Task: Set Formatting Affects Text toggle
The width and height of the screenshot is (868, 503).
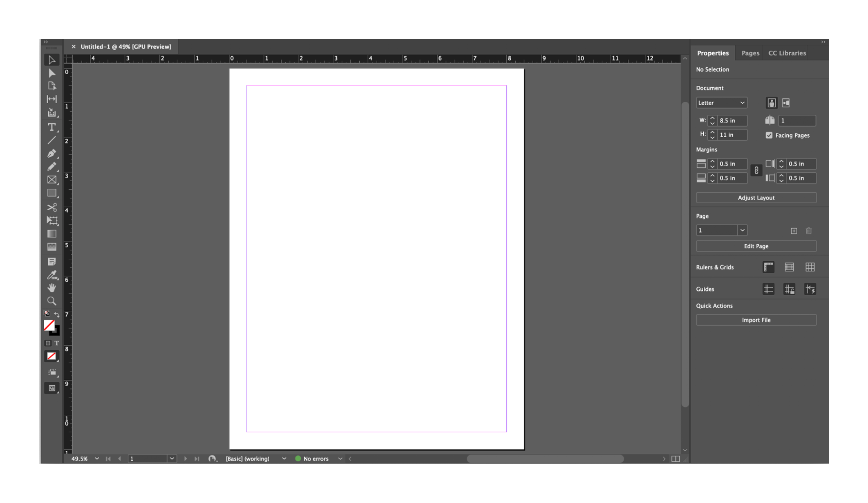Action: [57, 343]
